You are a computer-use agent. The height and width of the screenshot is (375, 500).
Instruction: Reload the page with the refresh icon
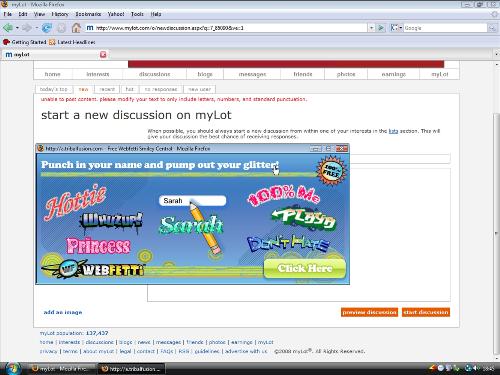click(x=47, y=28)
